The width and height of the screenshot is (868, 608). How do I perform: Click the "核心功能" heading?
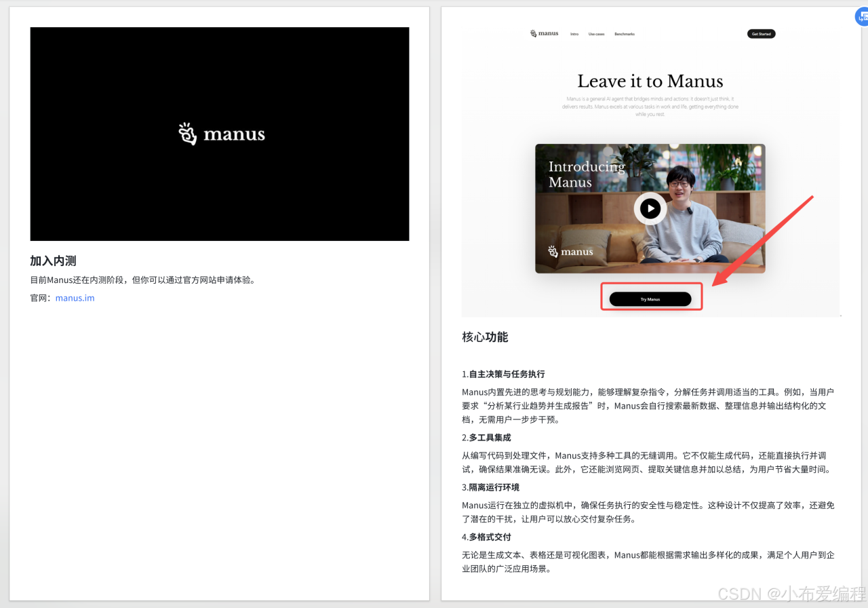pos(485,337)
